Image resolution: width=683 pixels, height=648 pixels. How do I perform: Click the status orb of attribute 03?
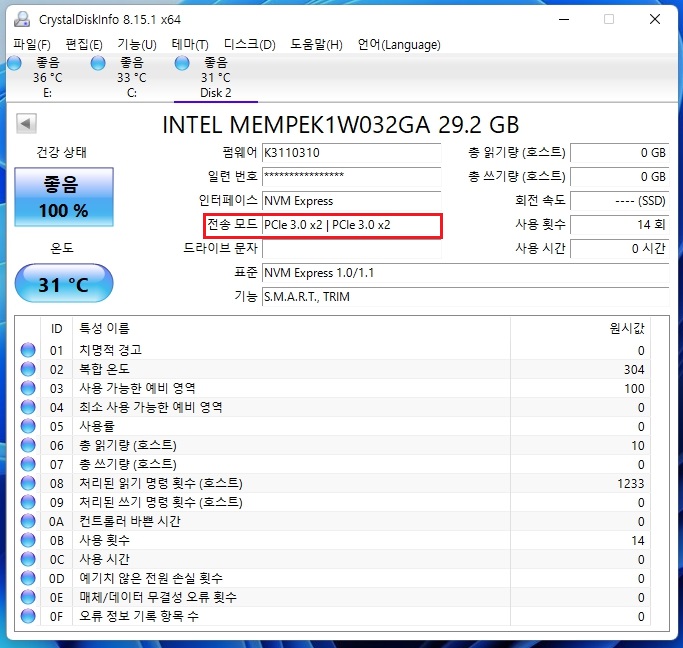(28, 388)
